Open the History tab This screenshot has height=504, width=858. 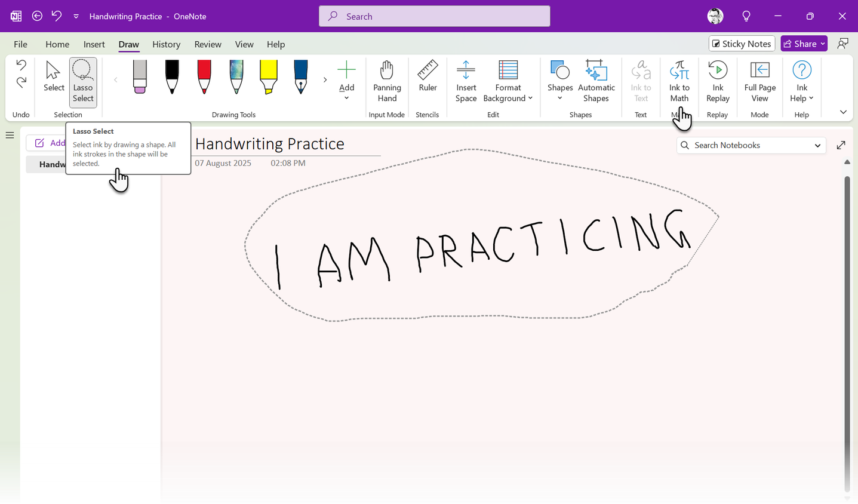166,44
